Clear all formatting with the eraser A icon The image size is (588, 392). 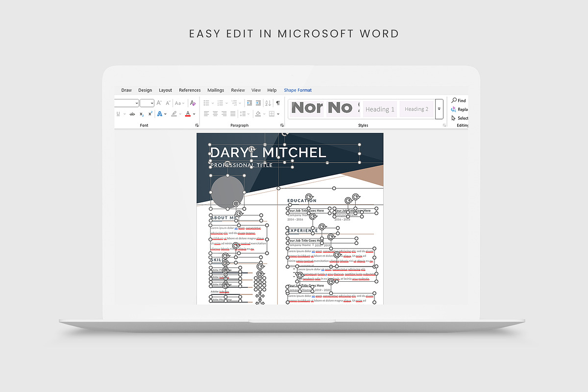193,103
